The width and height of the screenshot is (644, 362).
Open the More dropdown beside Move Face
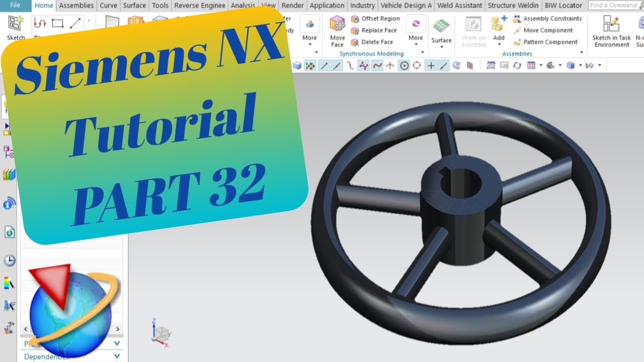click(416, 31)
